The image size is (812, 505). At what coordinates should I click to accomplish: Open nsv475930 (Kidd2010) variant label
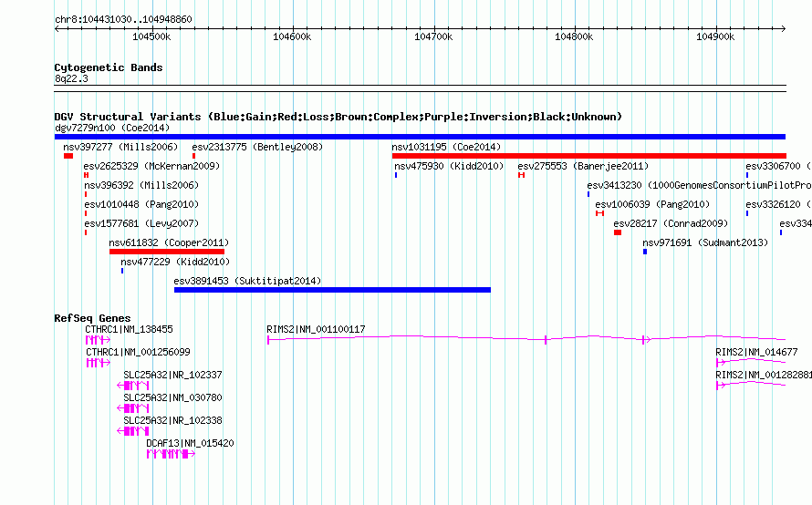tap(449, 166)
